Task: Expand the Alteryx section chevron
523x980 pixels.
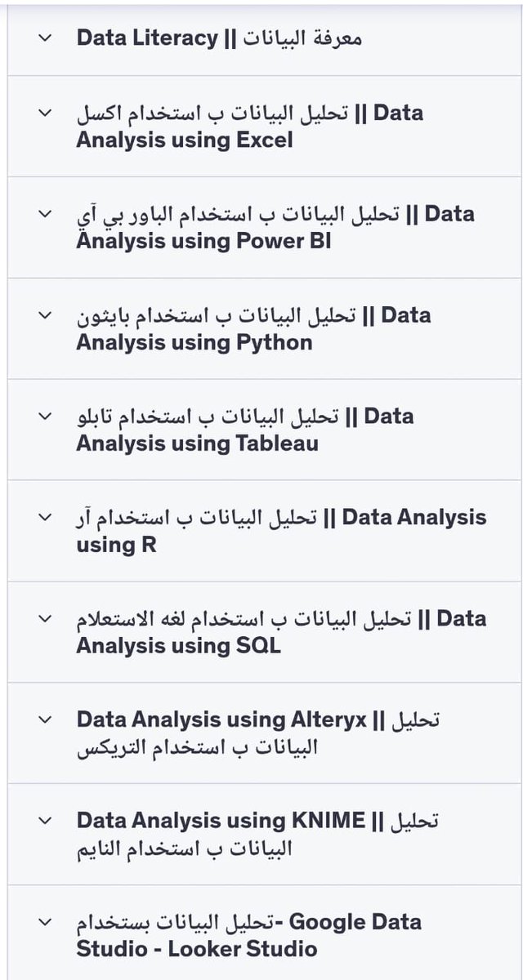Action: click(x=45, y=720)
